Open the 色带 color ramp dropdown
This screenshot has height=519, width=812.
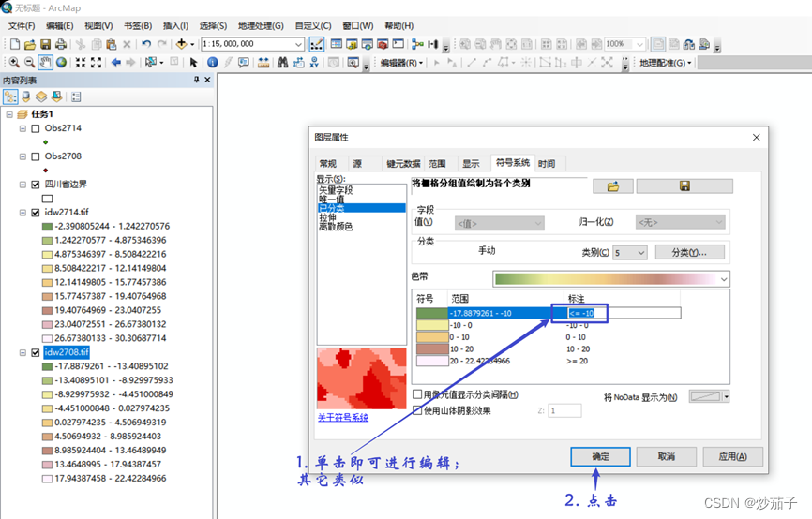pyautogui.click(x=724, y=279)
